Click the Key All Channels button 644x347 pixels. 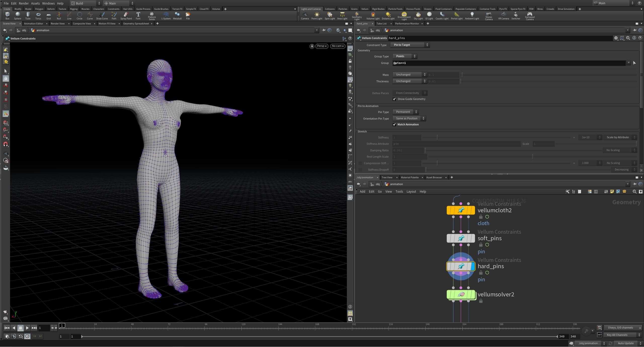[618, 335]
